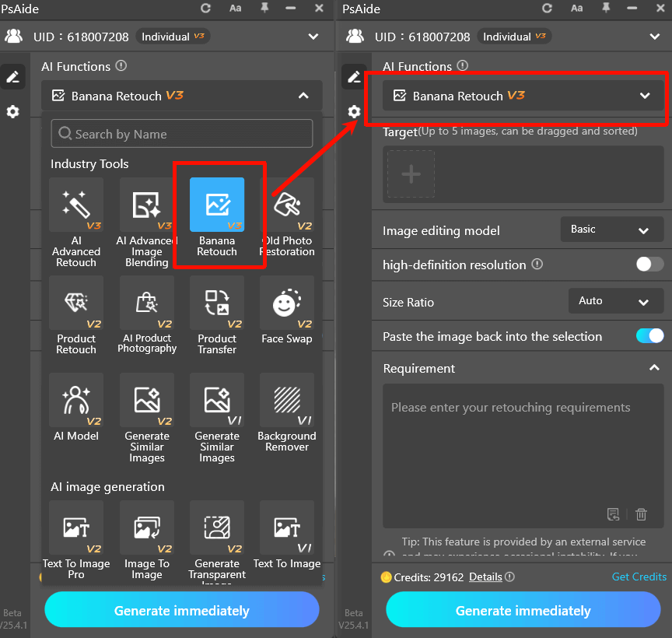672x638 pixels.
Task: Enable high-definition resolution
Action: (649, 265)
